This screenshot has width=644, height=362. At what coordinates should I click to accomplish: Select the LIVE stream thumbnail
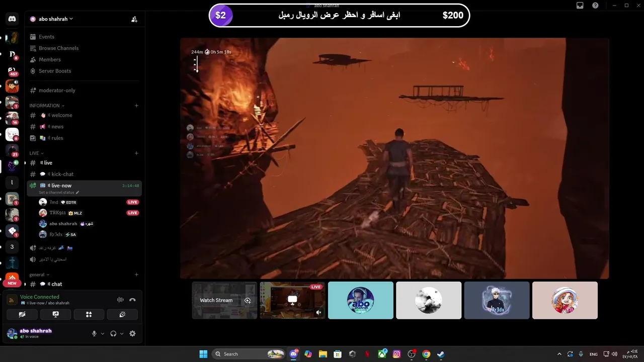point(292,300)
